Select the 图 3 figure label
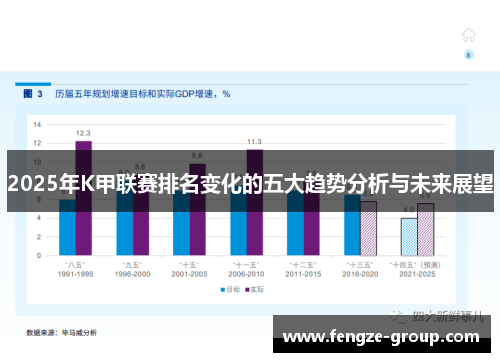 (33, 94)
